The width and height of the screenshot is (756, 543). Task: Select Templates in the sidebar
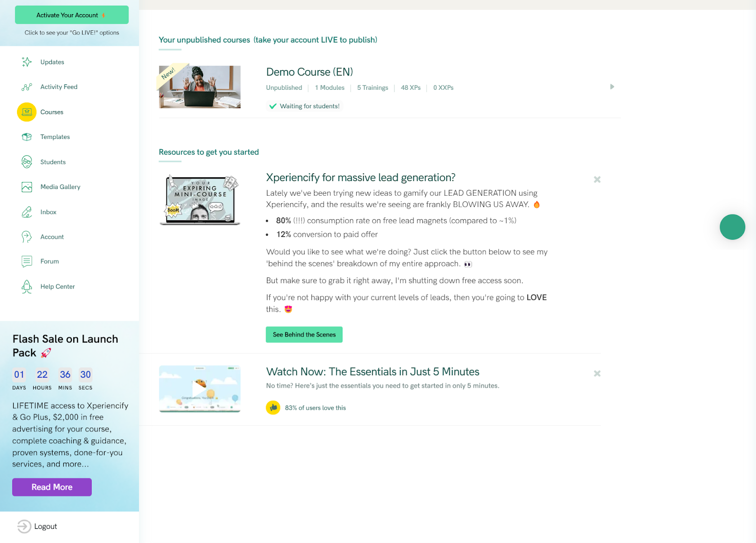tap(55, 137)
